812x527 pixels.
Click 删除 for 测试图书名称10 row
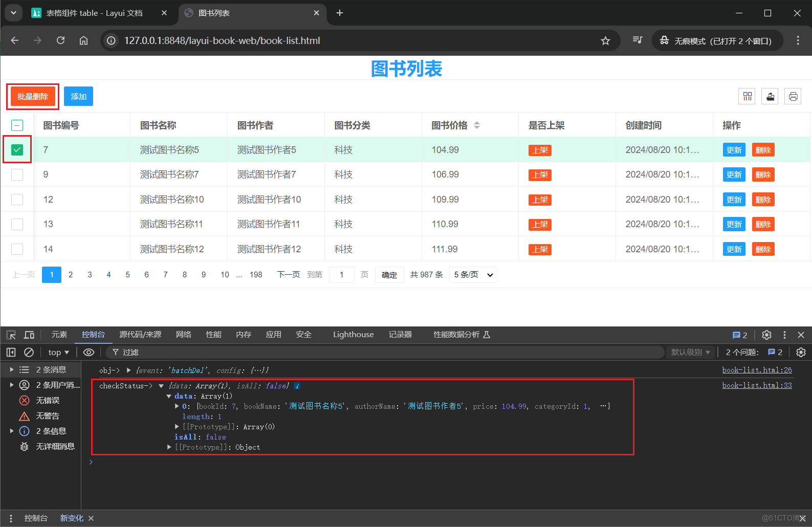(x=763, y=200)
